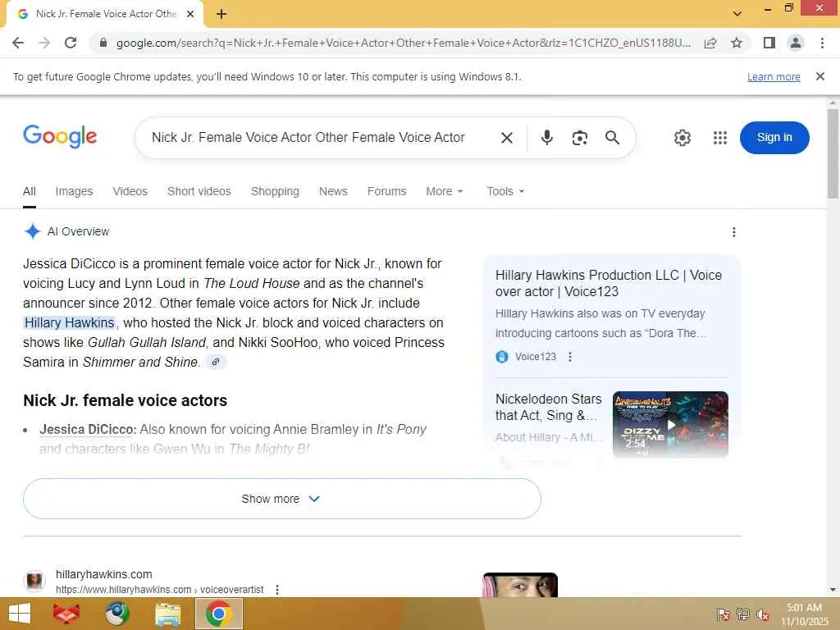Click hillaryhawkins.com result thumbnail image
Image resolution: width=840 pixels, height=630 pixels.
point(520,585)
